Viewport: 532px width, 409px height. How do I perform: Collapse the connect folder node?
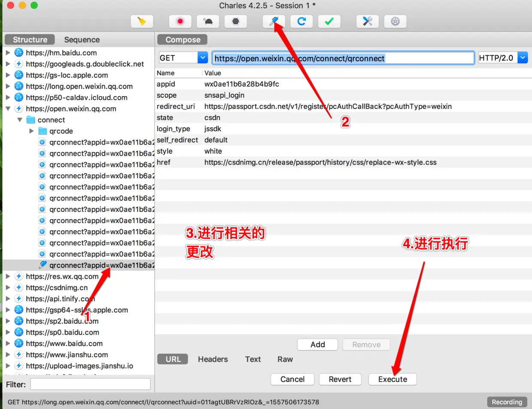[20, 120]
